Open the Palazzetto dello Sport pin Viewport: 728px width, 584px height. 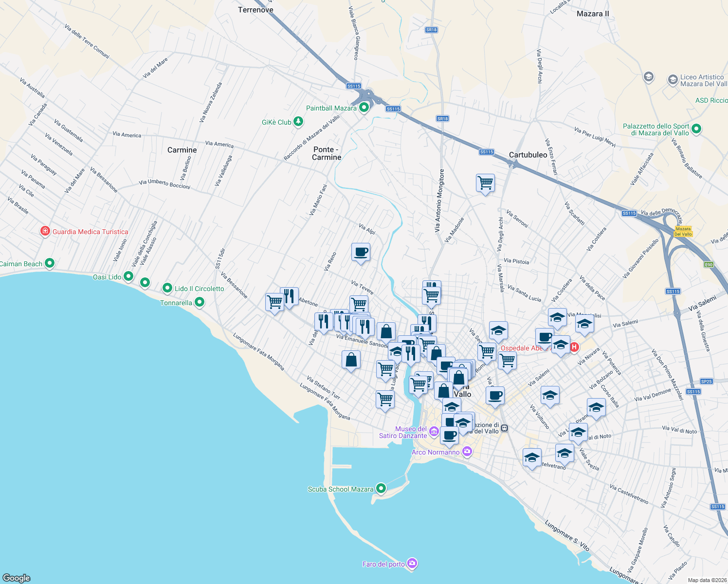point(696,129)
